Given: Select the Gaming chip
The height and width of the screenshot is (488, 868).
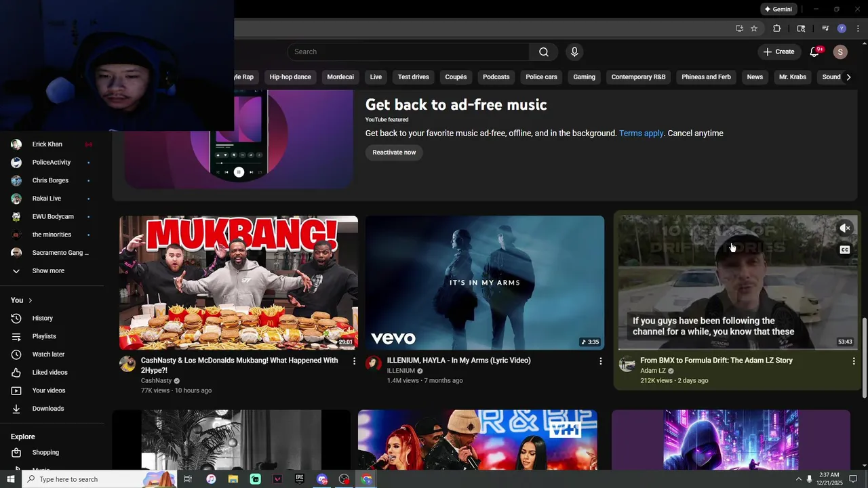Looking at the screenshot, I should pos(584,77).
